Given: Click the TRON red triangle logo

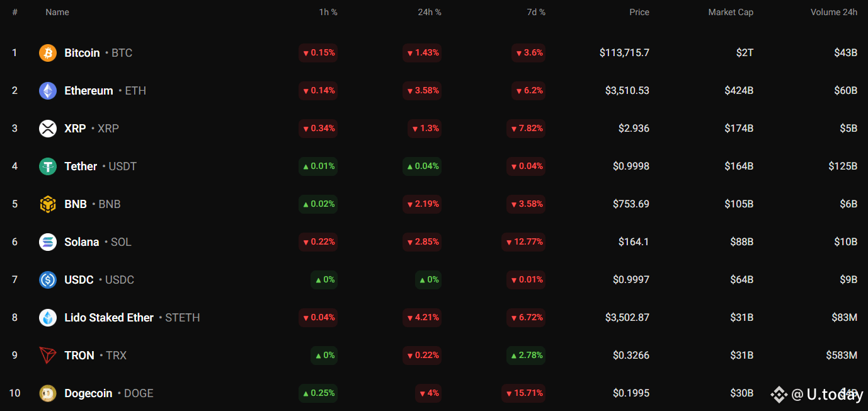Looking at the screenshot, I should click(48, 356).
